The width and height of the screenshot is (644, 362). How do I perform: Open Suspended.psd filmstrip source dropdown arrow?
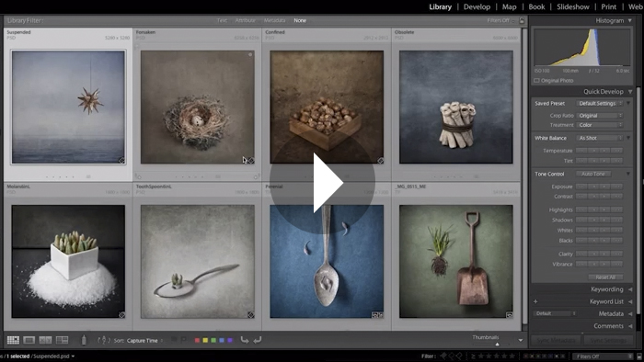pos(73,356)
